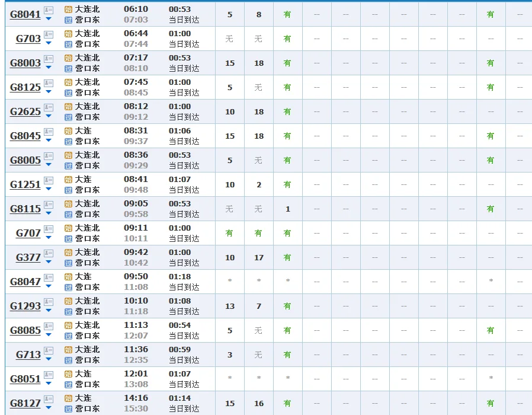Click the orange 始 origin icon for G8003
532x415 pixels.
tap(68, 58)
